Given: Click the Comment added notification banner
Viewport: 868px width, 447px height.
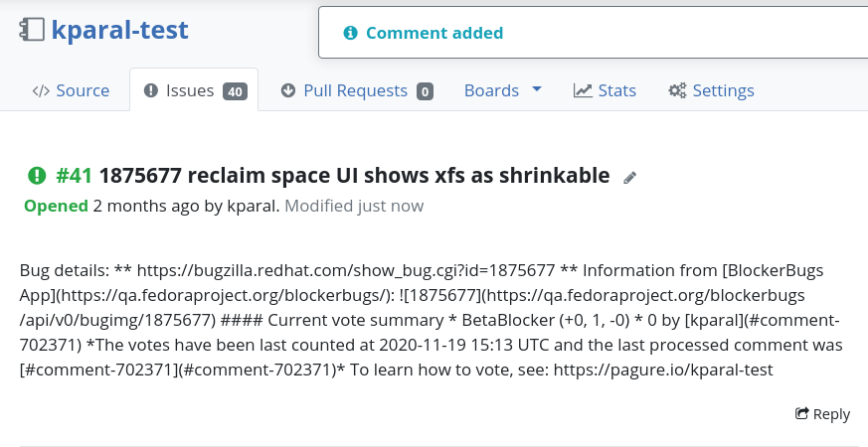Looking at the screenshot, I should tap(593, 33).
